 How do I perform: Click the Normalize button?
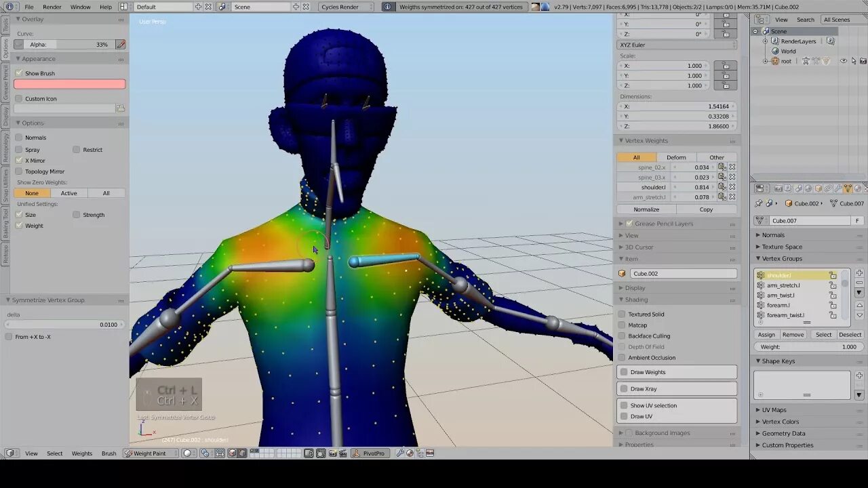click(646, 209)
